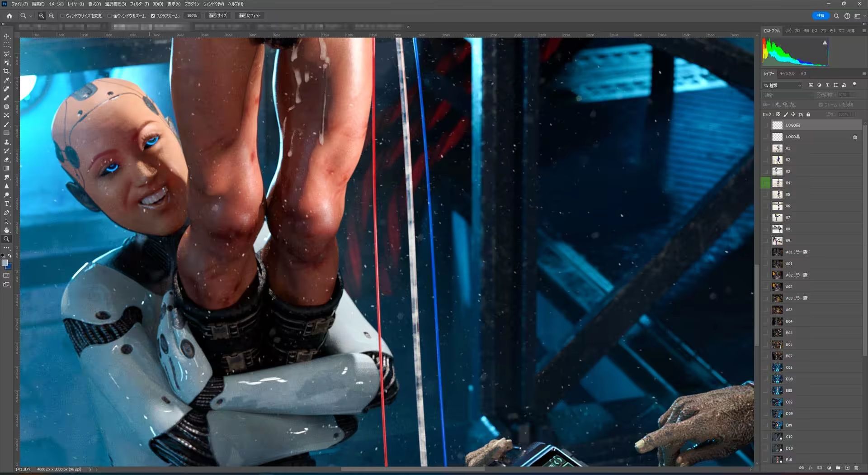Swap foreground and background colors arrow
Viewport: 868px width, 475px height.
click(9, 256)
